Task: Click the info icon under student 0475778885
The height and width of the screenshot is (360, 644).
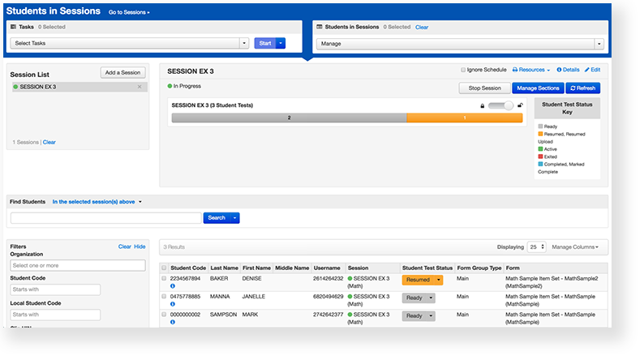Action: pyautogui.click(x=173, y=304)
